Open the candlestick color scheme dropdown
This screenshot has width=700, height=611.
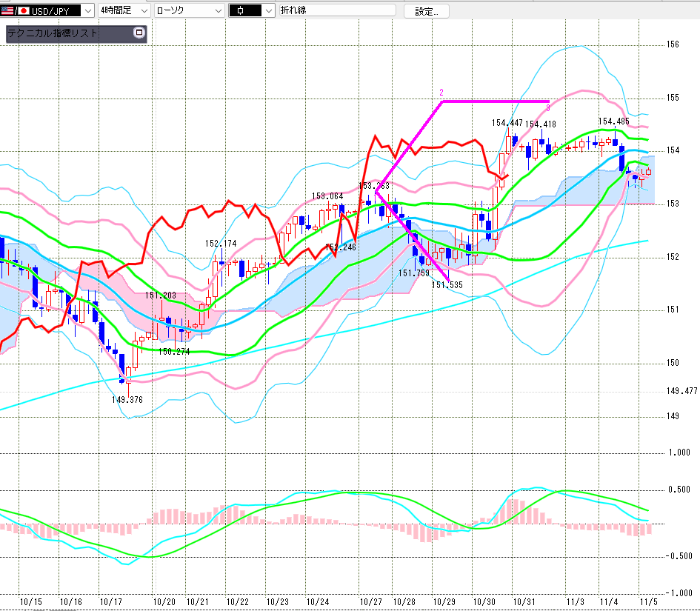tap(267, 11)
